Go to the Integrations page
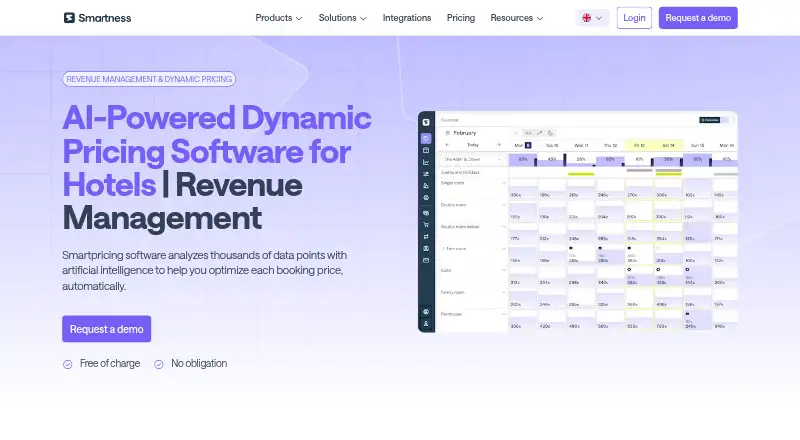This screenshot has height=440, width=800. [x=407, y=18]
